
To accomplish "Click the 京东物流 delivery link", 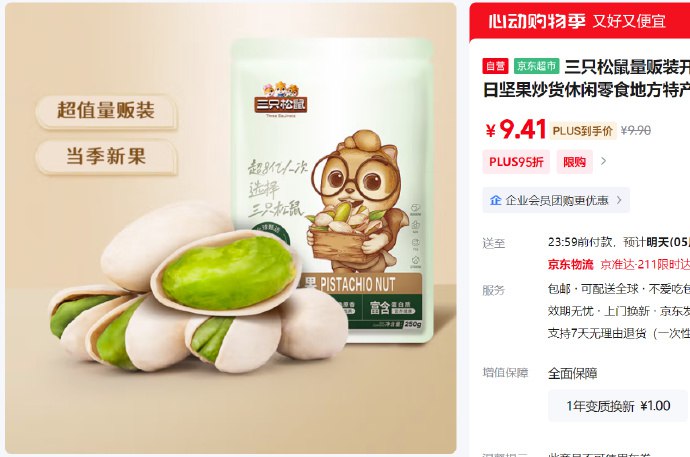I will click(x=570, y=264).
